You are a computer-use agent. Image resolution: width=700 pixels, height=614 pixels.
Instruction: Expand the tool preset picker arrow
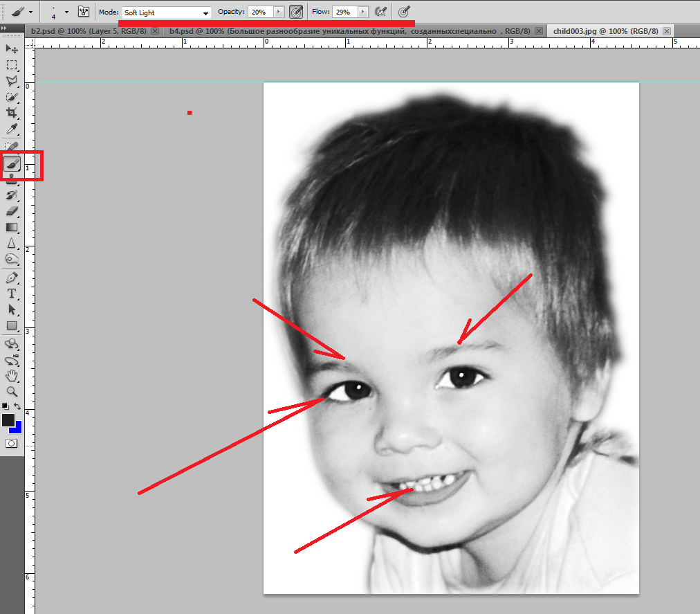(x=31, y=12)
